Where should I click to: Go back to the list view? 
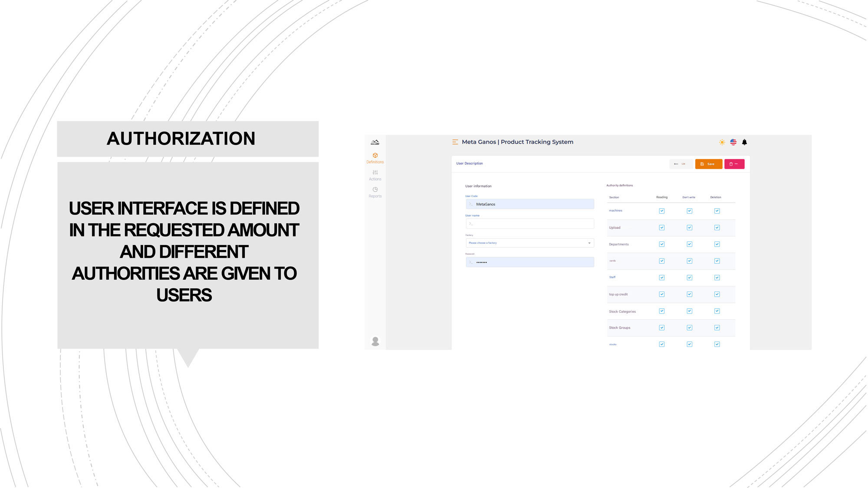[681, 164]
